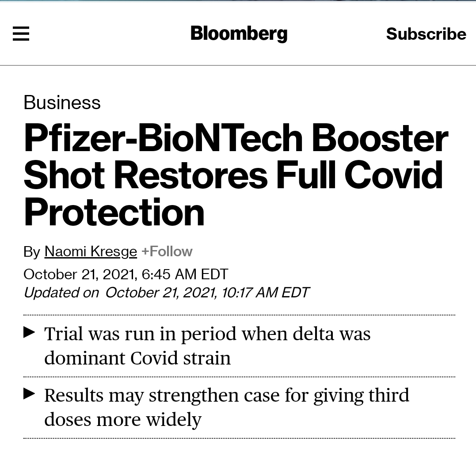Follow the author with +Follow
476x456 pixels.
coord(167,251)
